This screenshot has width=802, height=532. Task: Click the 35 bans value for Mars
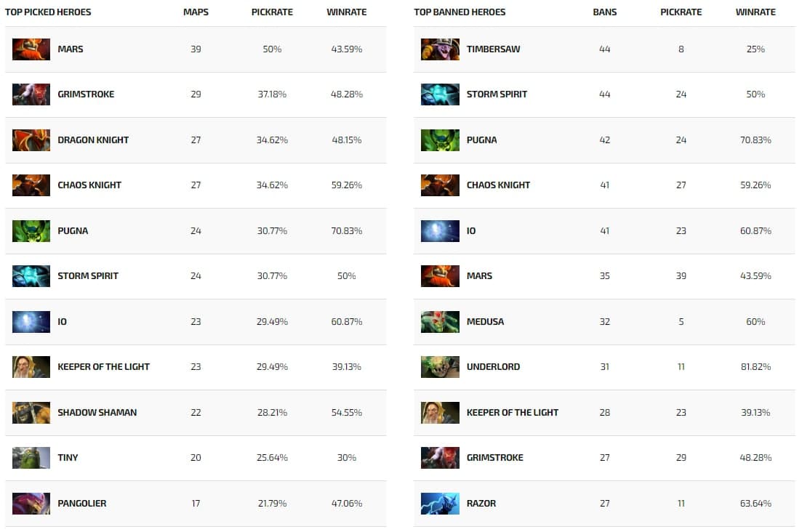click(604, 276)
